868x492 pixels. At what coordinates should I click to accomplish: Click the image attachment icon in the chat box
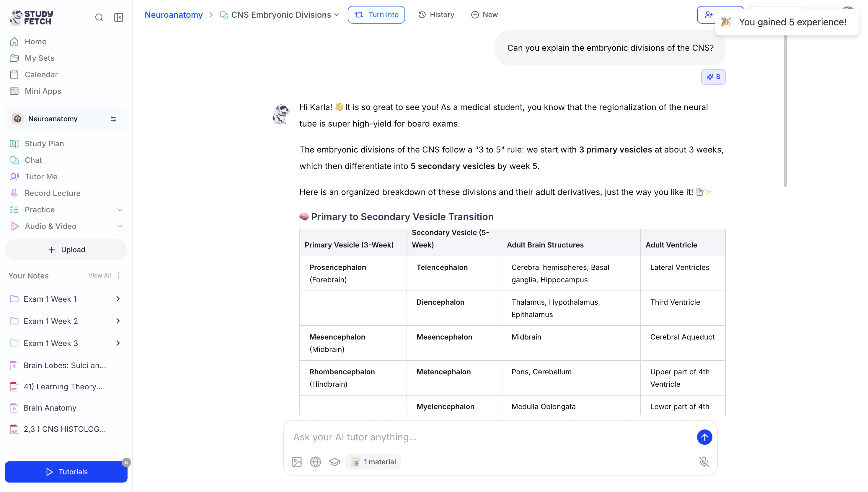point(296,462)
